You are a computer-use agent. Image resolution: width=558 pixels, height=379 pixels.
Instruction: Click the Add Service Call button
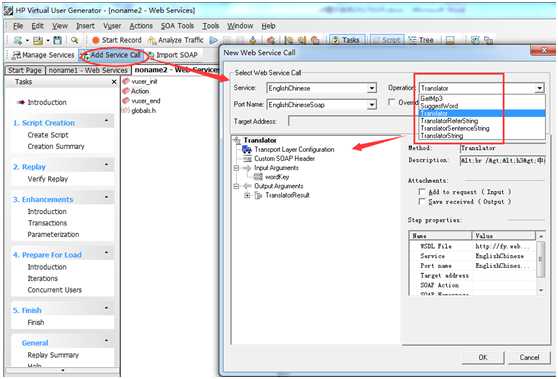(112, 55)
